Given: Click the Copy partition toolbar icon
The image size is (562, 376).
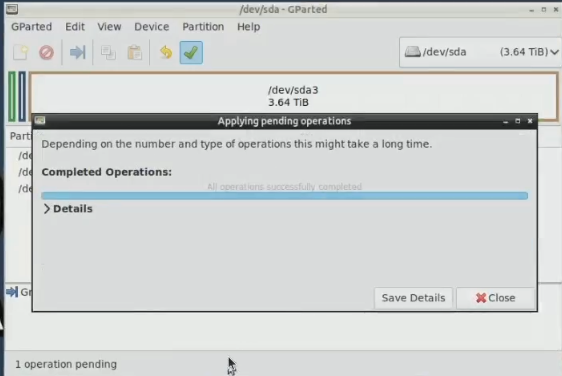Looking at the screenshot, I should click(108, 53).
